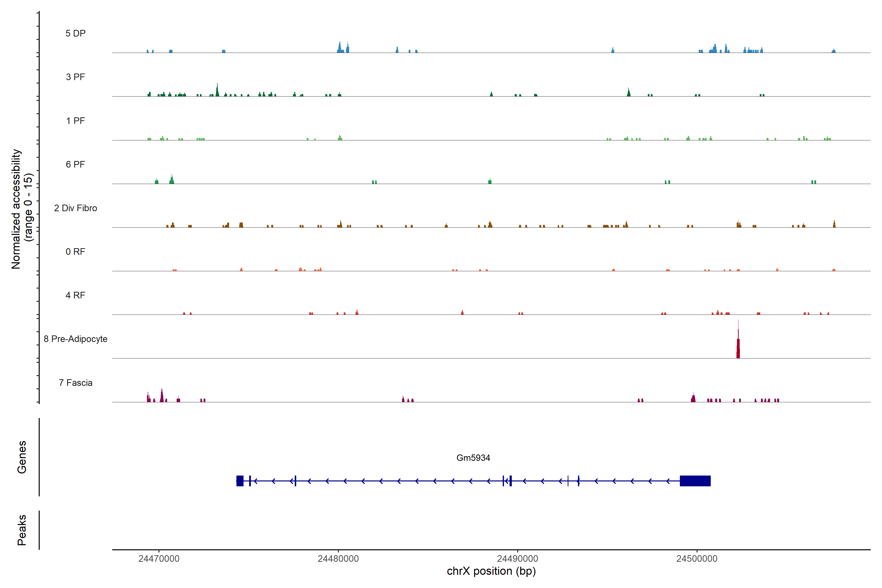
Task: Click the 2 Div Fibro track label
Action: tap(75, 208)
